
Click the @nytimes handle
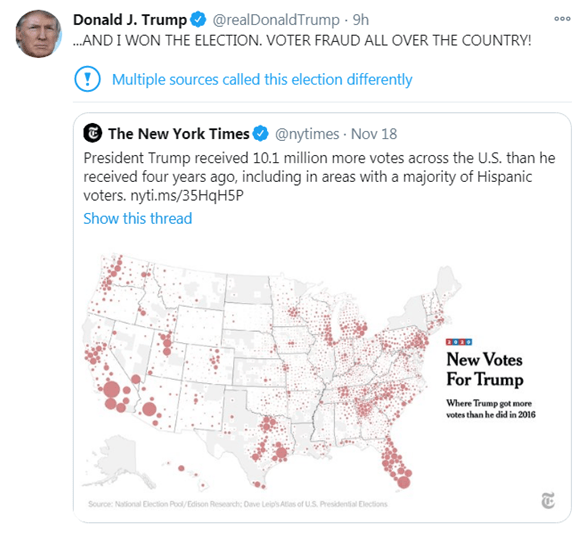307,134
